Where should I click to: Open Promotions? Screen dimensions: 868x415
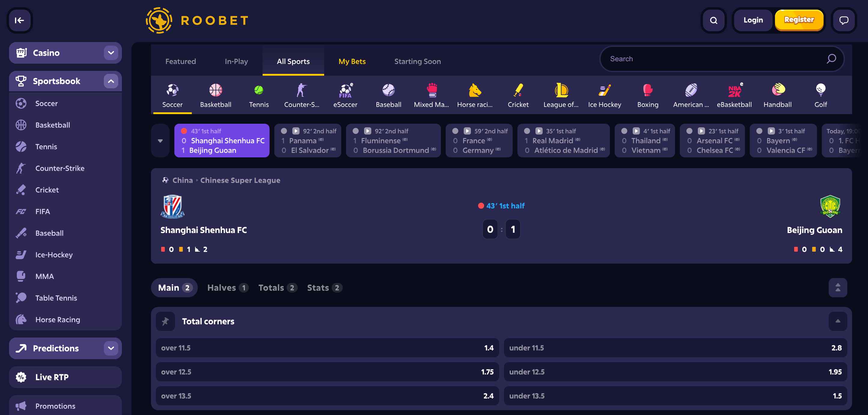click(x=65, y=406)
